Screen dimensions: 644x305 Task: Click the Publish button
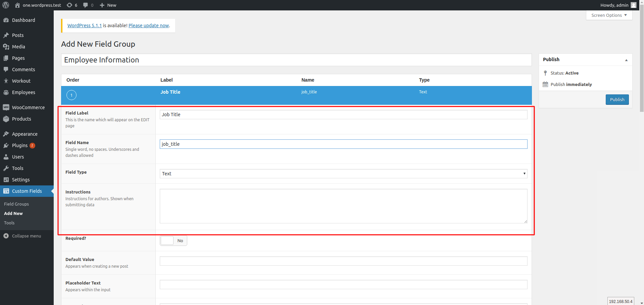617,99
